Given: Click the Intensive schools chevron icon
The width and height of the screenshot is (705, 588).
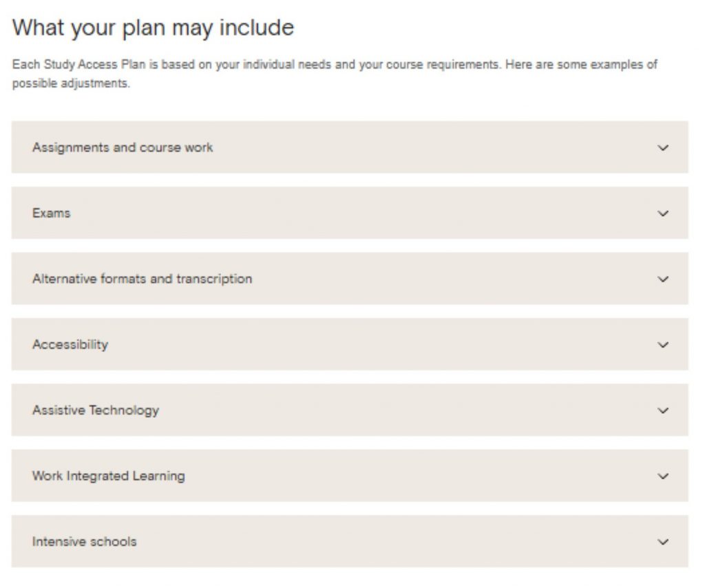Looking at the screenshot, I should point(663,542).
